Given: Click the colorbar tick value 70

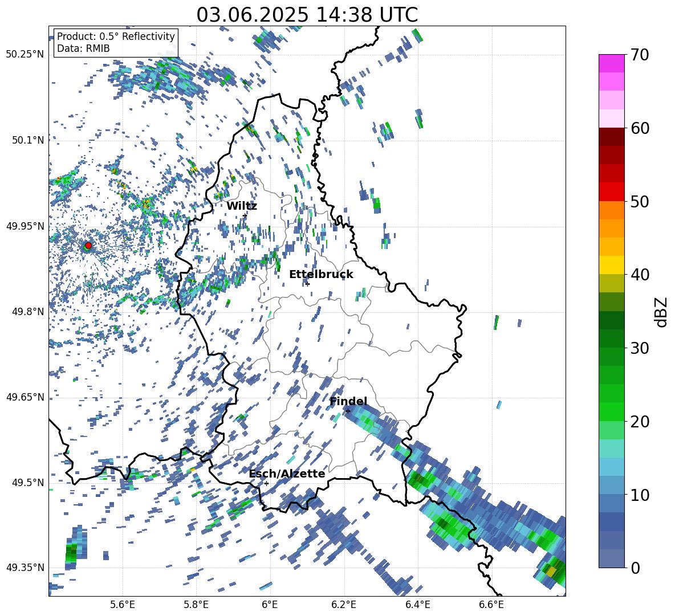Looking at the screenshot, I should 640,55.
